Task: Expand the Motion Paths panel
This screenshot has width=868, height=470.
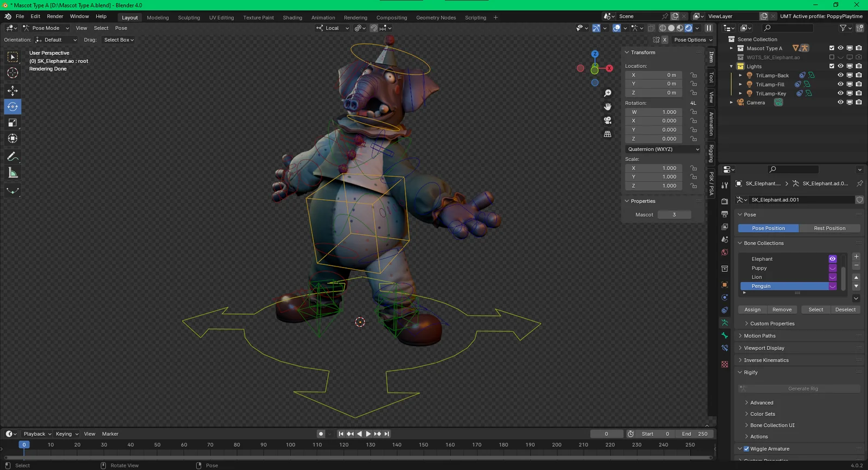Action: coord(759,336)
